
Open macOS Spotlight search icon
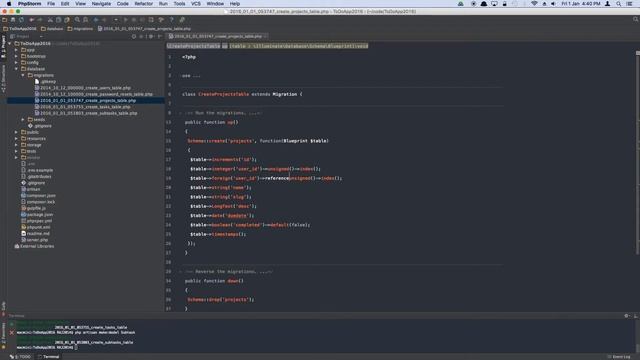coord(619,4)
